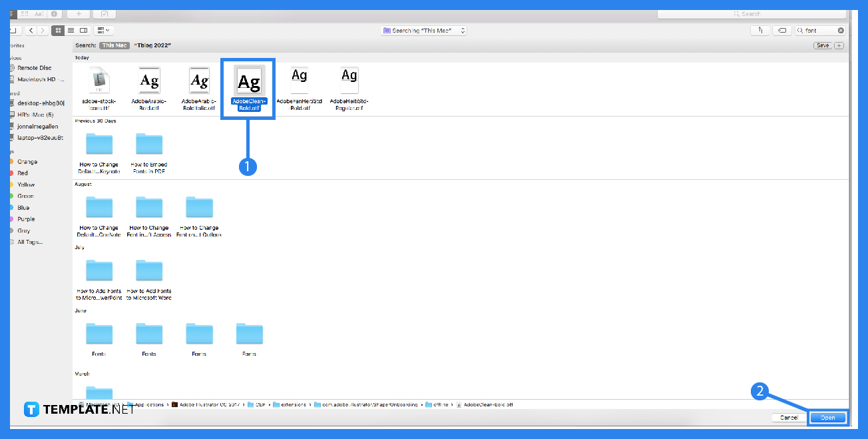Open All Tags in the sidebar
Viewport: 868px width, 439px height.
click(x=28, y=242)
